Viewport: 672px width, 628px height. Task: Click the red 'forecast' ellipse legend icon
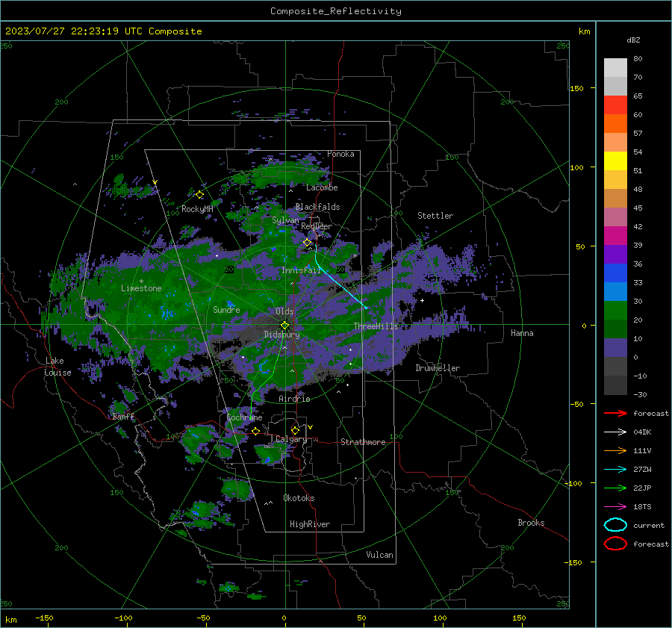[615, 544]
